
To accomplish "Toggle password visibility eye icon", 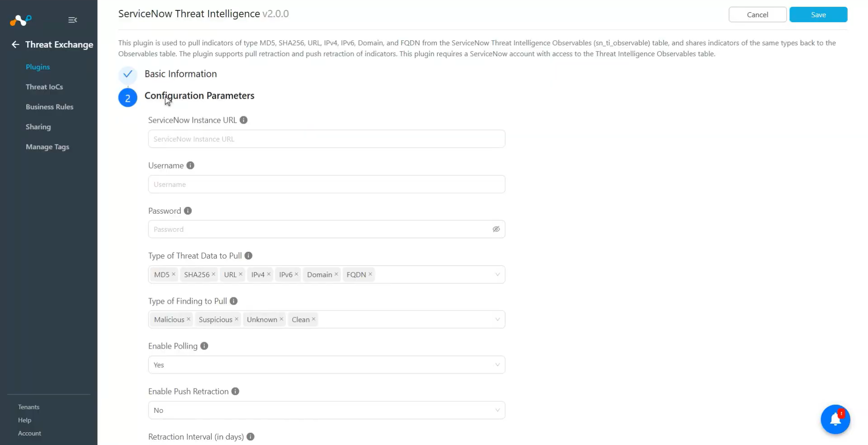I will [x=496, y=229].
